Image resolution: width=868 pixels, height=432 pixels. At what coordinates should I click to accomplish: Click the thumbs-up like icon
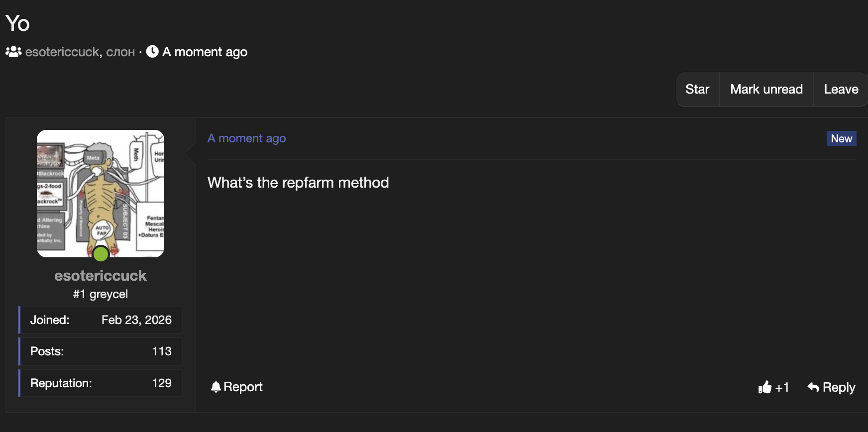(x=765, y=387)
